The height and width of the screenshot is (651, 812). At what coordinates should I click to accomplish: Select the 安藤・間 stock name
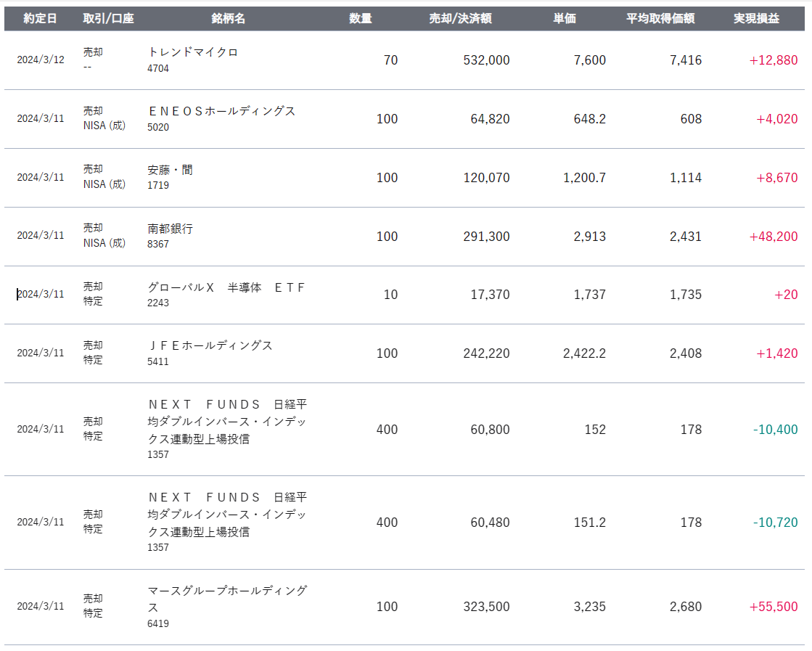tap(171, 170)
